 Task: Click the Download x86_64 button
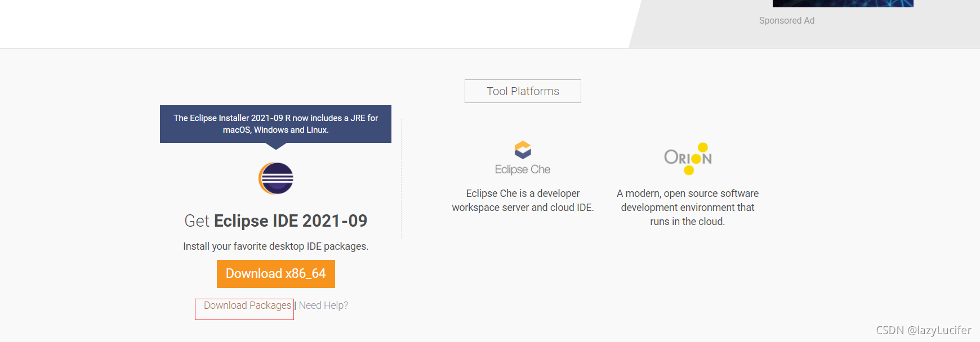click(x=276, y=274)
